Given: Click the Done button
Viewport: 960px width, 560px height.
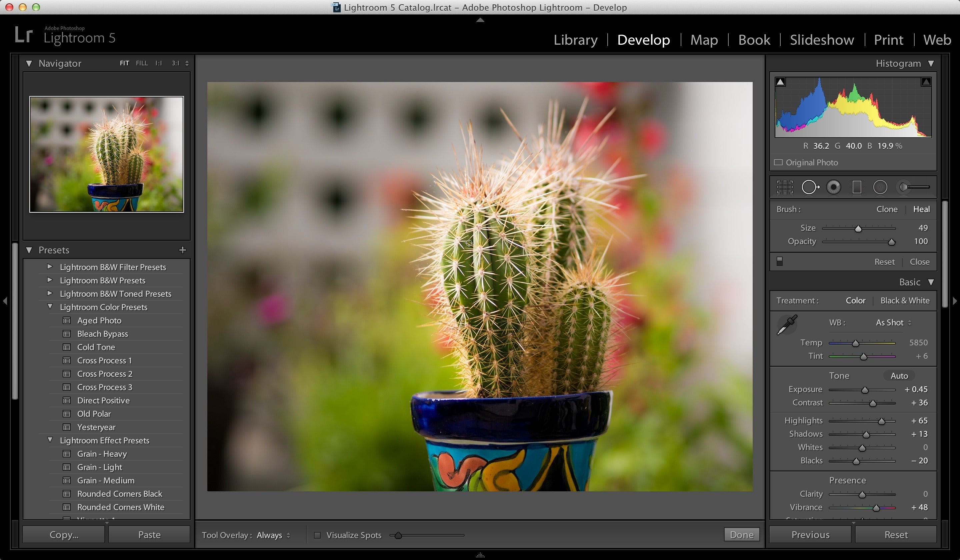Looking at the screenshot, I should click(742, 534).
